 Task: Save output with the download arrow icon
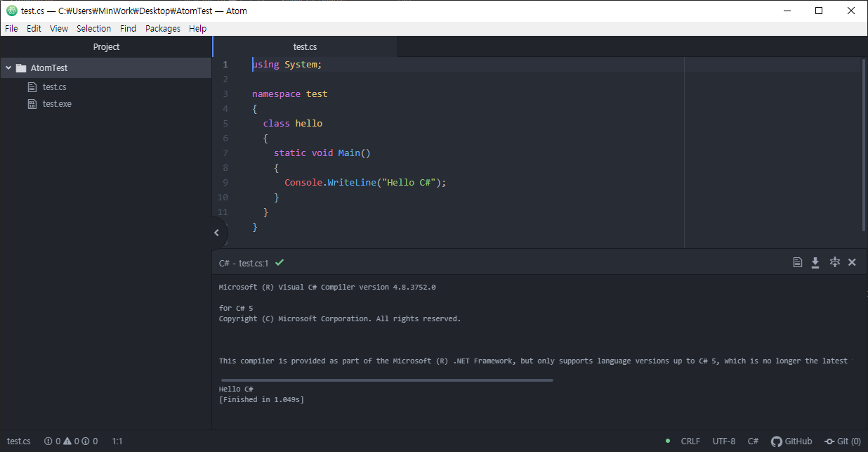pos(815,262)
